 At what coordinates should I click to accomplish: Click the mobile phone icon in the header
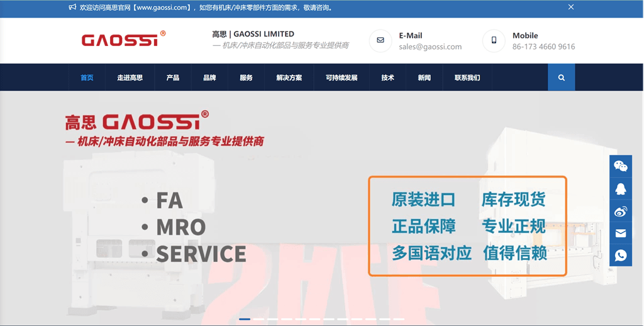coord(494,40)
